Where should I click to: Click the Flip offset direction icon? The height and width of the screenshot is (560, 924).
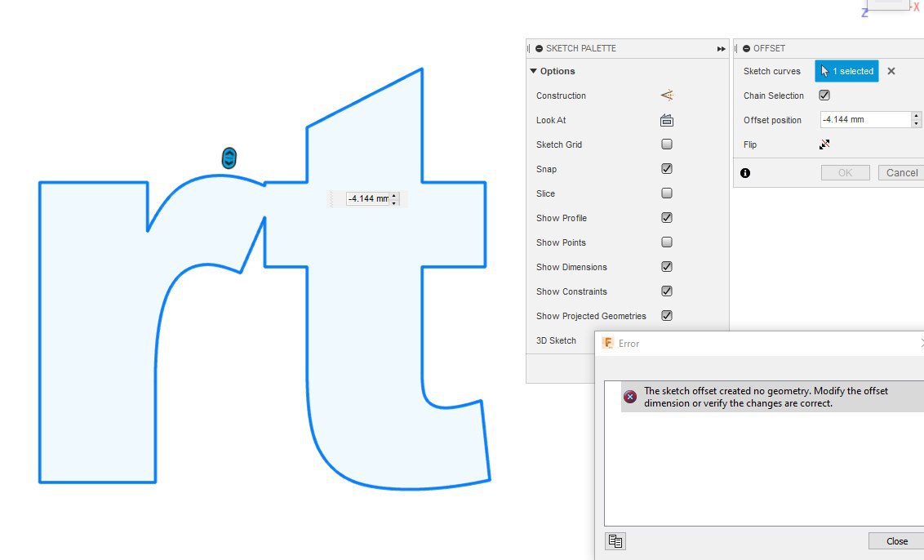pyautogui.click(x=824, y=144)
